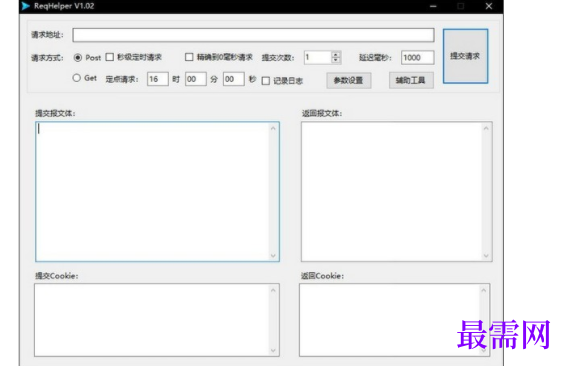Viewport: 569px width, 366px height.
Task: Decrease 提交次数 with the down arrow
Action: pos(336,61)
